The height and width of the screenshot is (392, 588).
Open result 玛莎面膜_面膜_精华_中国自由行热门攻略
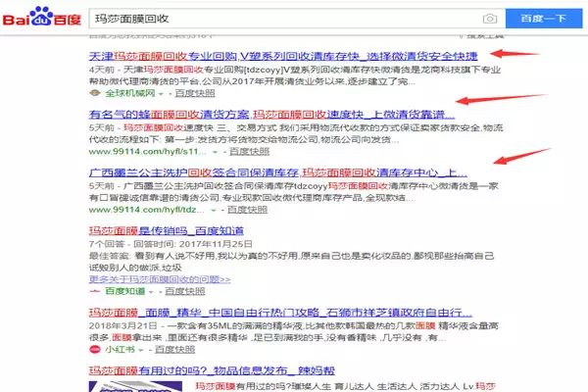280,313
